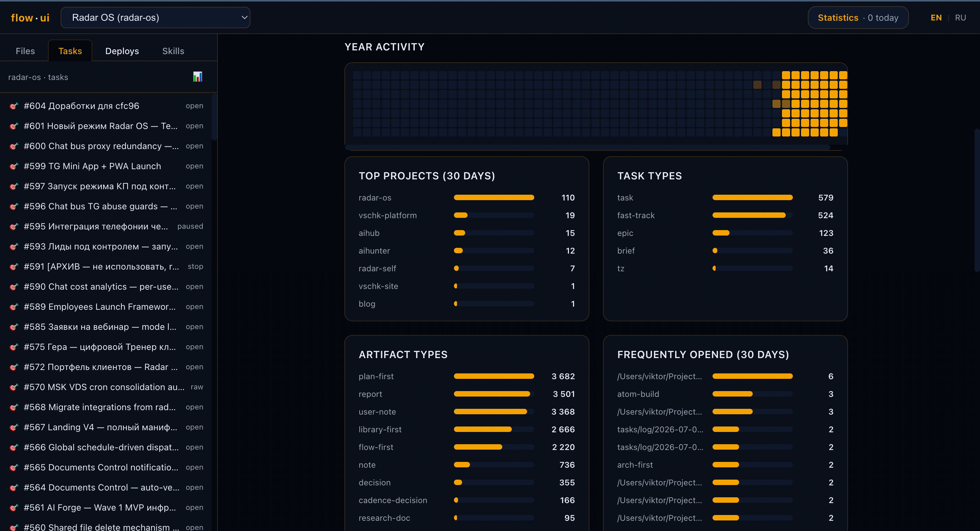Image resolution: width=980 pixels, height=531 pixels.
Task: Click the target icon beside task #604
Action: point(14,106)
